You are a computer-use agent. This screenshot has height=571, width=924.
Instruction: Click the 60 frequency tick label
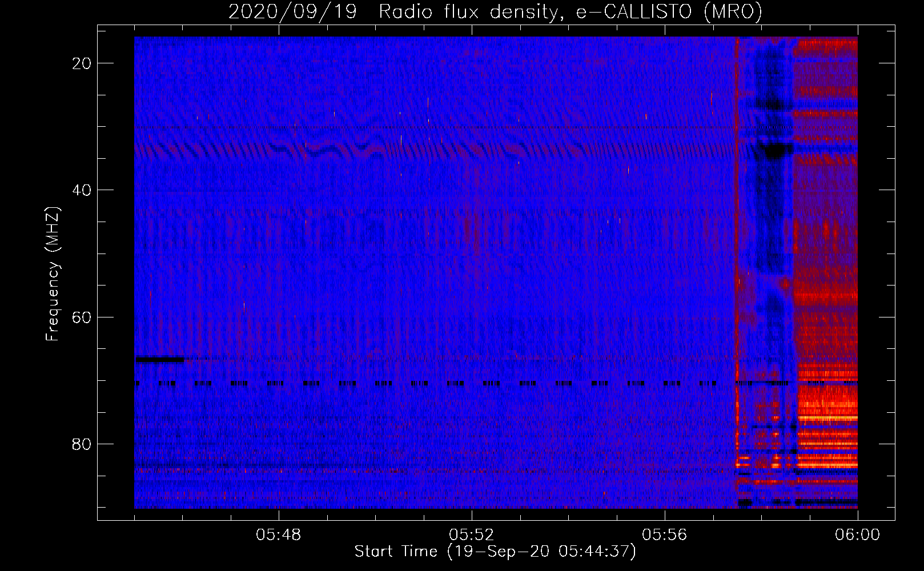(x=82, y=317)
